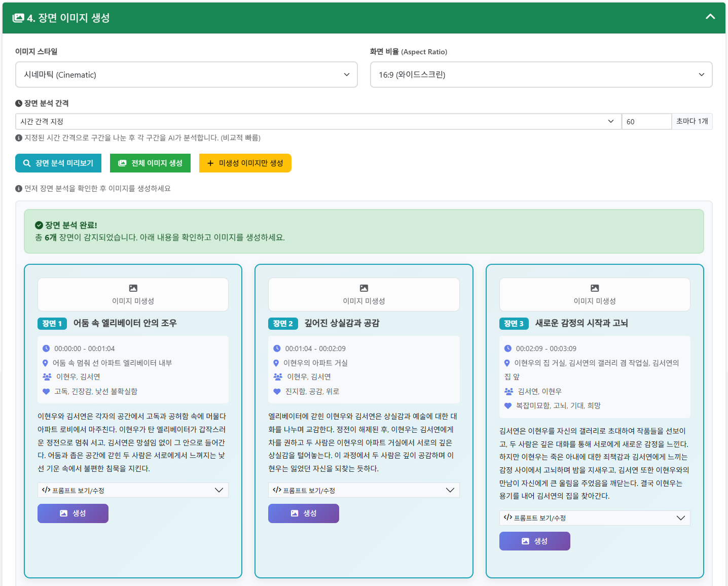The width and height of the screenshot is (728, 586).
Task: Click the 생성 button in scene 2 card
Action: (304, 513)
